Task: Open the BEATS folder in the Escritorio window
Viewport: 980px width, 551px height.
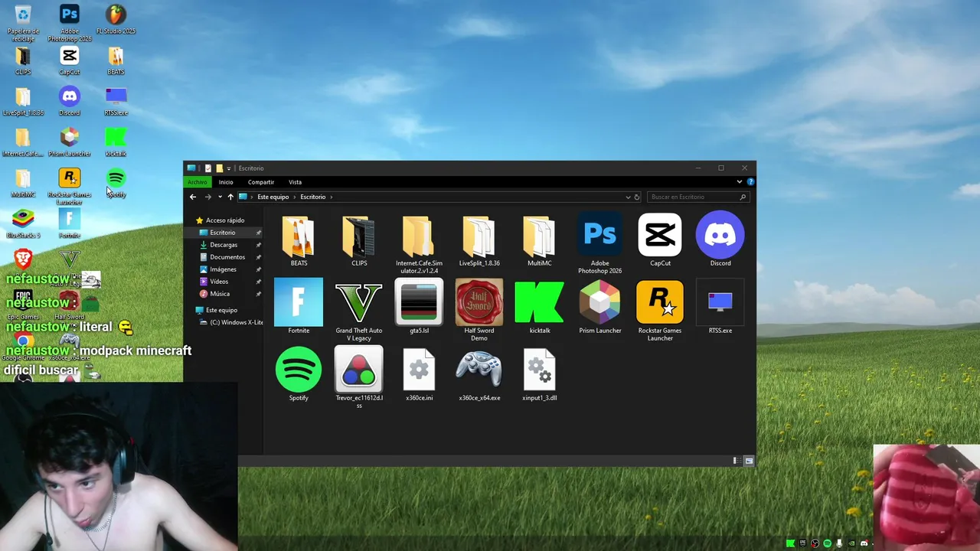Action: 299,241
